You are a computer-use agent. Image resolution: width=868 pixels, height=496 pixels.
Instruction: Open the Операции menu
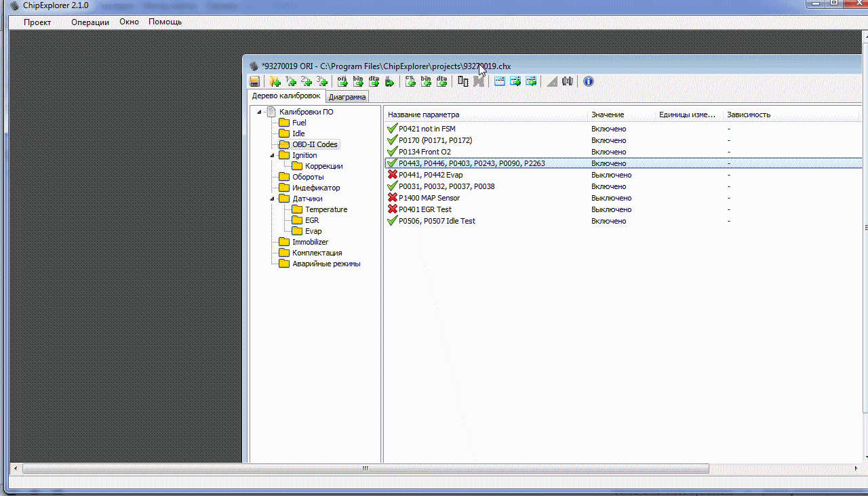(90, 22)
